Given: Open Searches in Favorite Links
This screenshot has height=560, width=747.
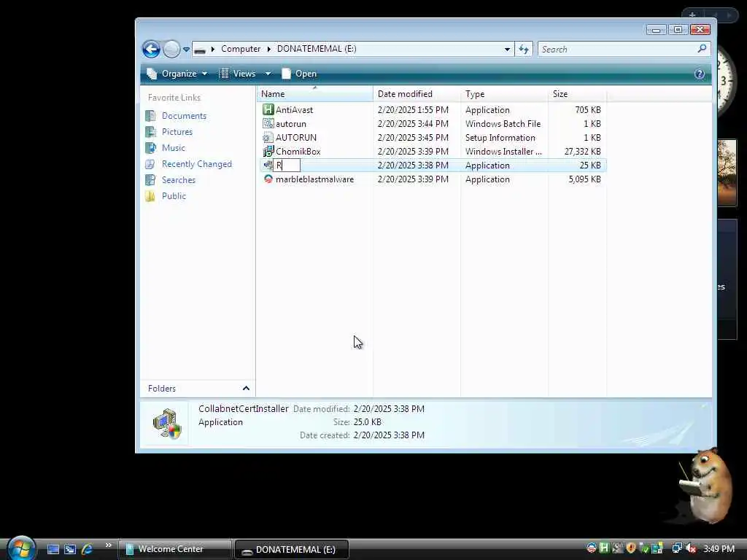Looking at the screenshot, I should (x=179, y=180).
